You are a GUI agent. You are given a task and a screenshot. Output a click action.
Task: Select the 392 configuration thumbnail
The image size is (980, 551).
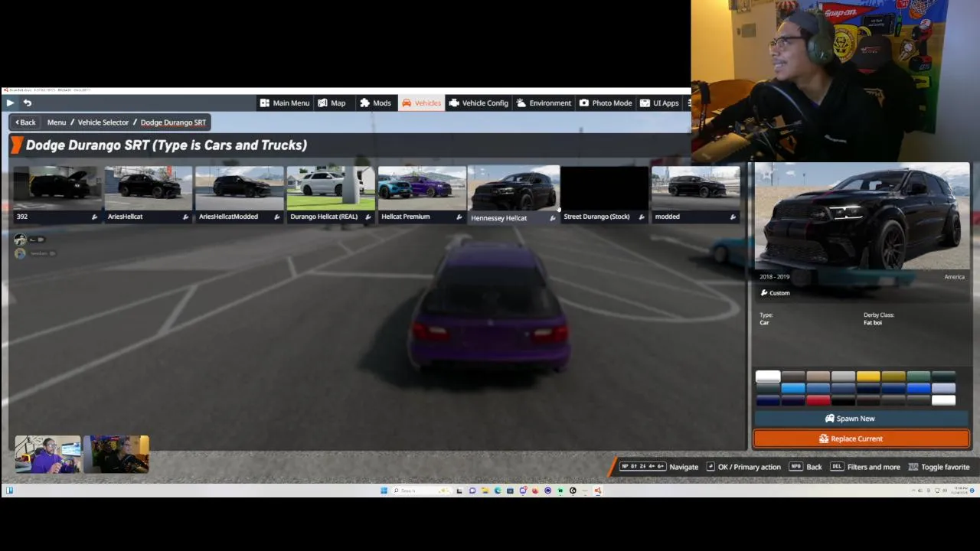(57, 194)
